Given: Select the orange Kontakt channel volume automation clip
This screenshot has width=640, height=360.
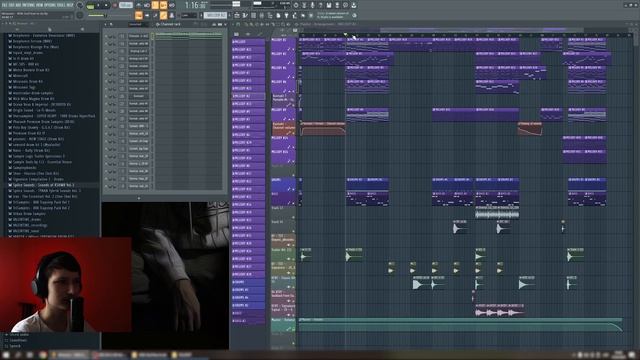Looking at the screenshot, I should click(323, 129).
